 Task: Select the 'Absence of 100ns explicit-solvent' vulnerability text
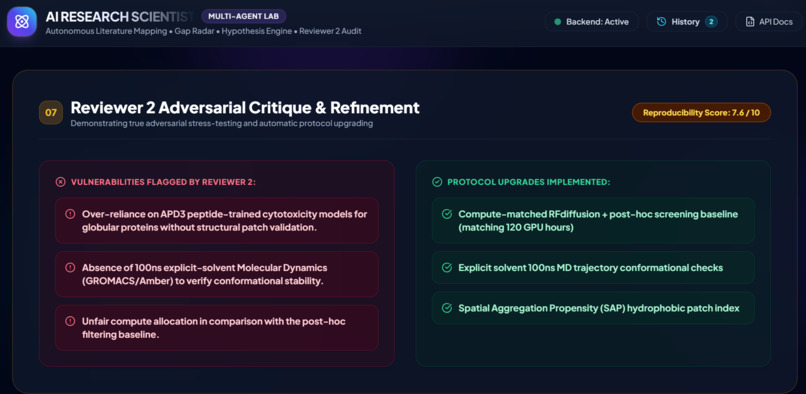[x=205, y=274]
